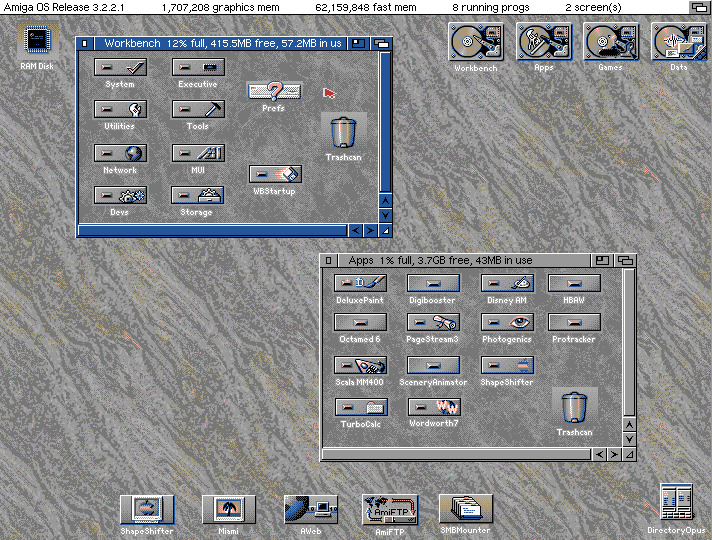Launch ShapeShifter from the bottom dock
The height and width of the screenshot is (540, 712).
pyautogui.click(x=147, y=509)
